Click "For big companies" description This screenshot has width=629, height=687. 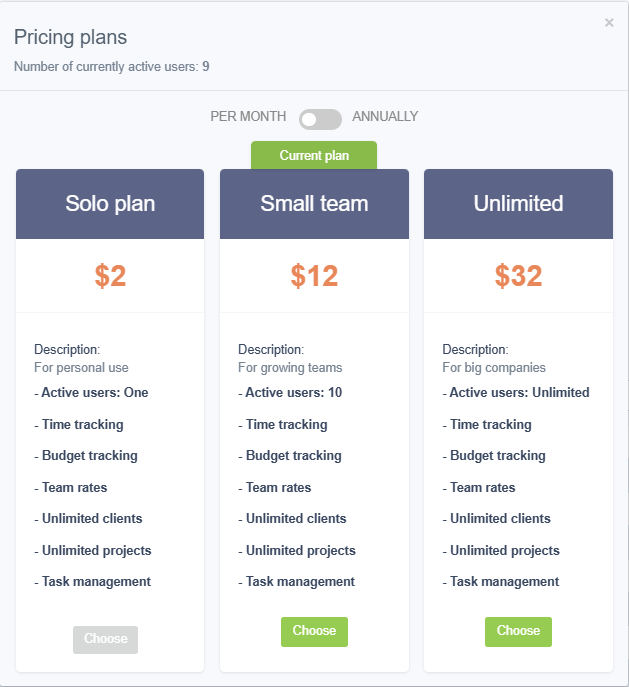point(494,368)
